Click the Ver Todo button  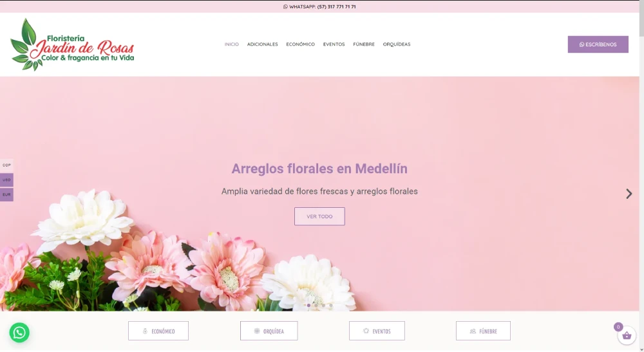(319, 216)
